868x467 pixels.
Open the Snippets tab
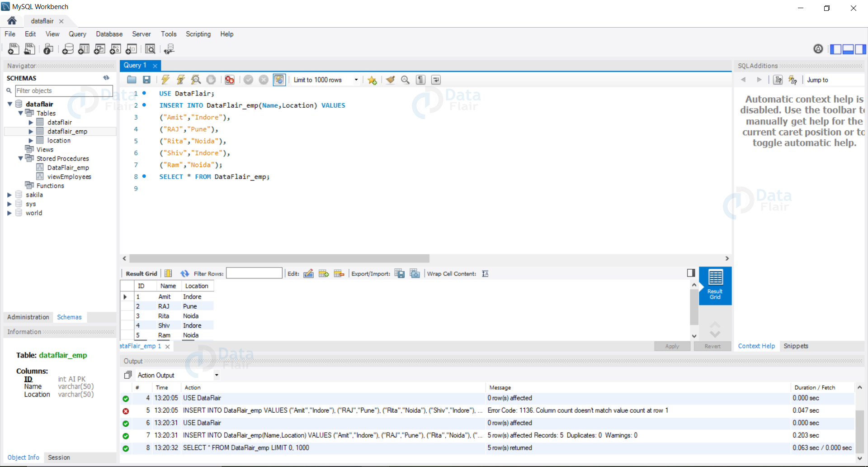coord(796,346)
